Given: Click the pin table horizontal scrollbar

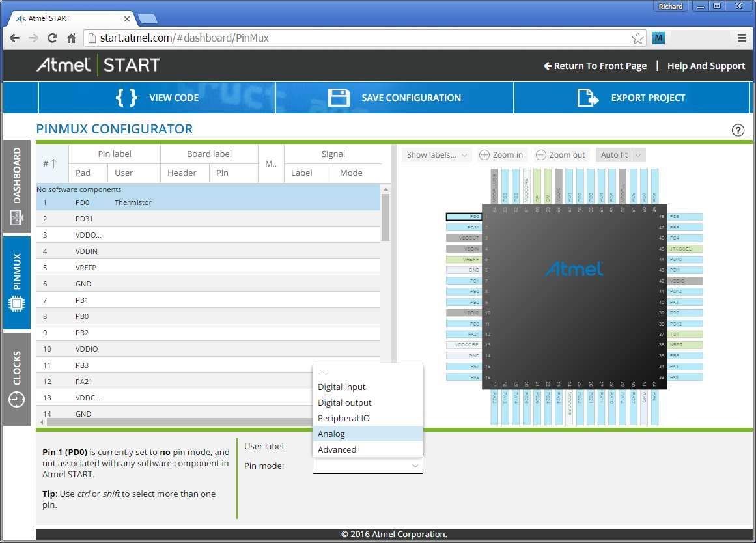Looking at the screenshot, I should 178,422.
